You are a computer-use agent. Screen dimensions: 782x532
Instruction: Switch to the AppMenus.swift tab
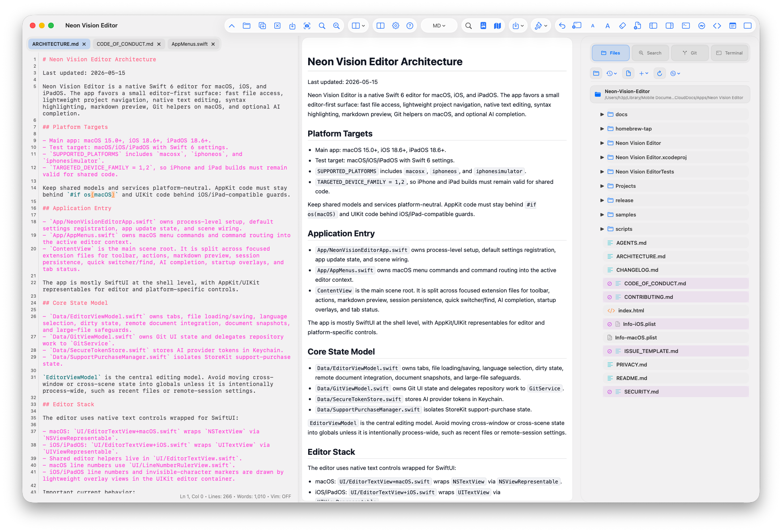(190, 44)
